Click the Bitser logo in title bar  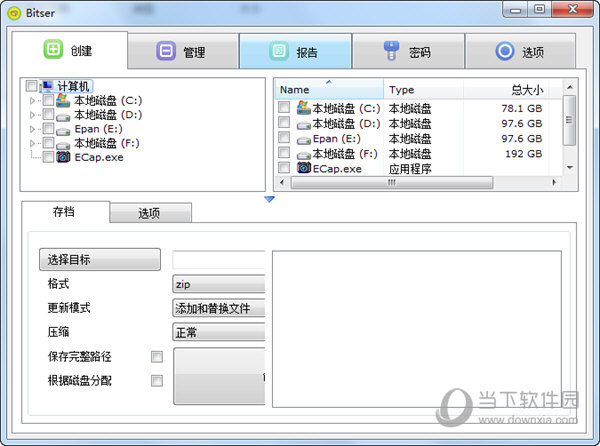pyautogui.click(x=15, y=13)
